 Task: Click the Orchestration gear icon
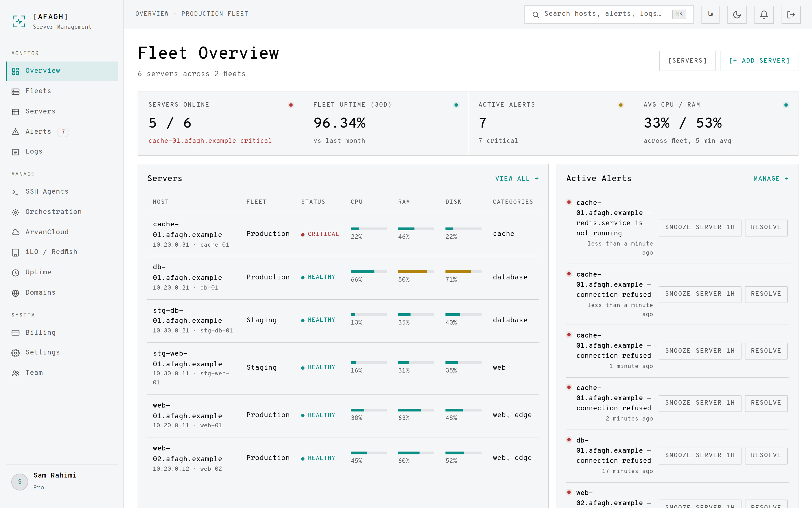[16, 212]
